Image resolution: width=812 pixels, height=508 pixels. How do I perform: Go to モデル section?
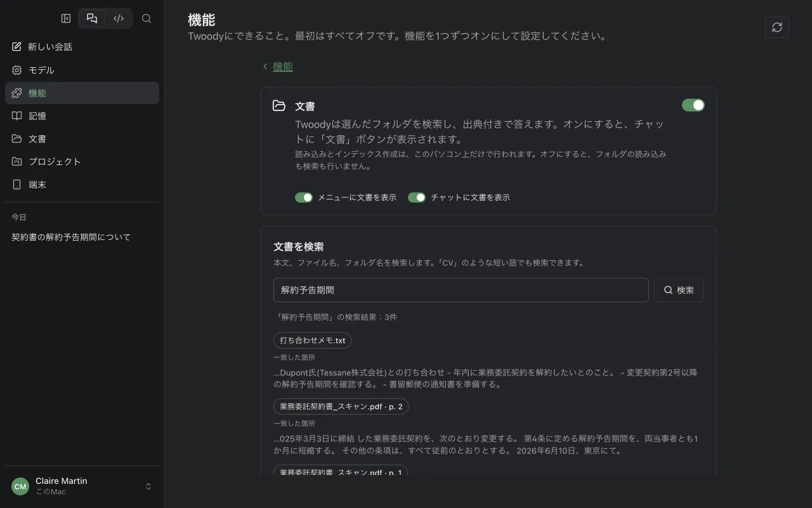tap(82, 70)
